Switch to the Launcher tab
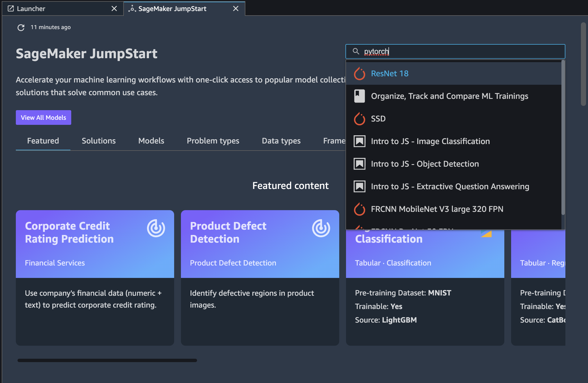 [31, 8]
